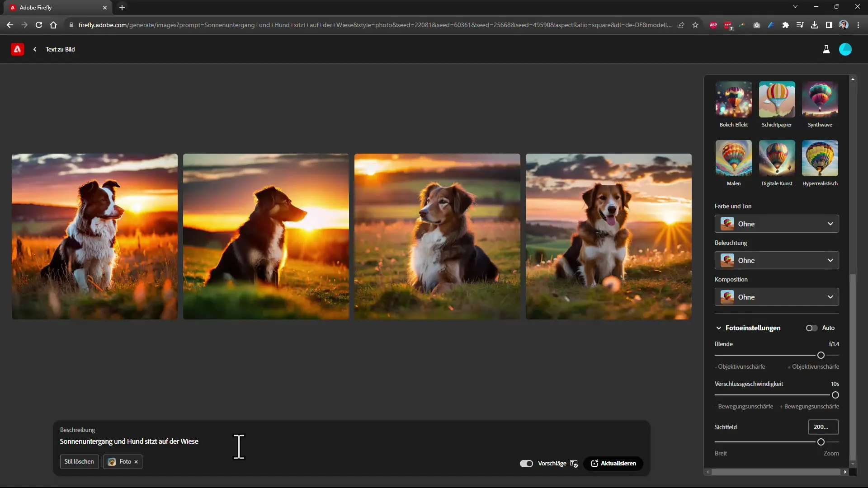Select the third generated dog image
868x488 pixels.
437,236
